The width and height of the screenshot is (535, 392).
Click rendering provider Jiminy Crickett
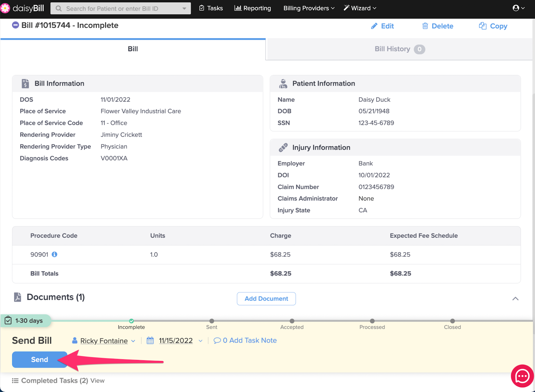click(121, 135)
